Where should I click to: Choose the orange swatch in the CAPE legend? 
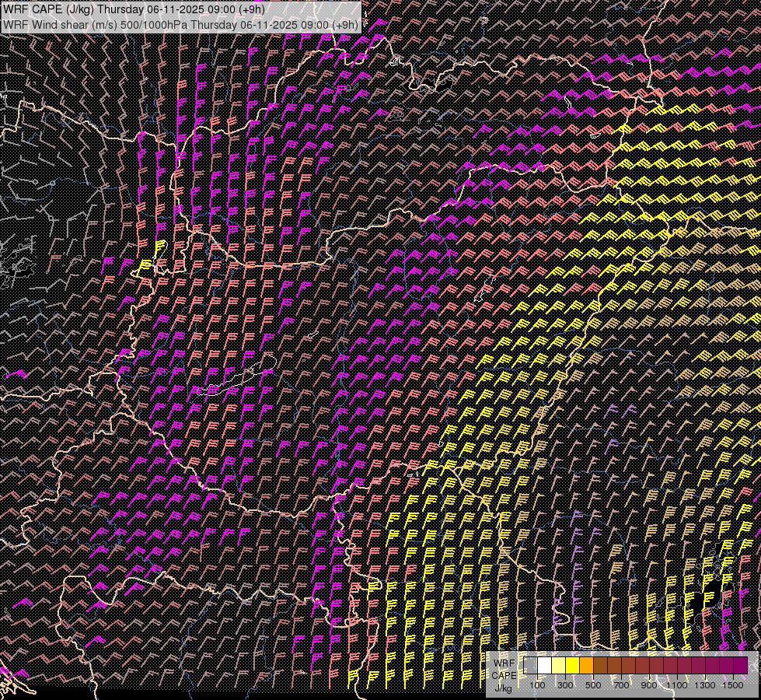tap(587, 665)
